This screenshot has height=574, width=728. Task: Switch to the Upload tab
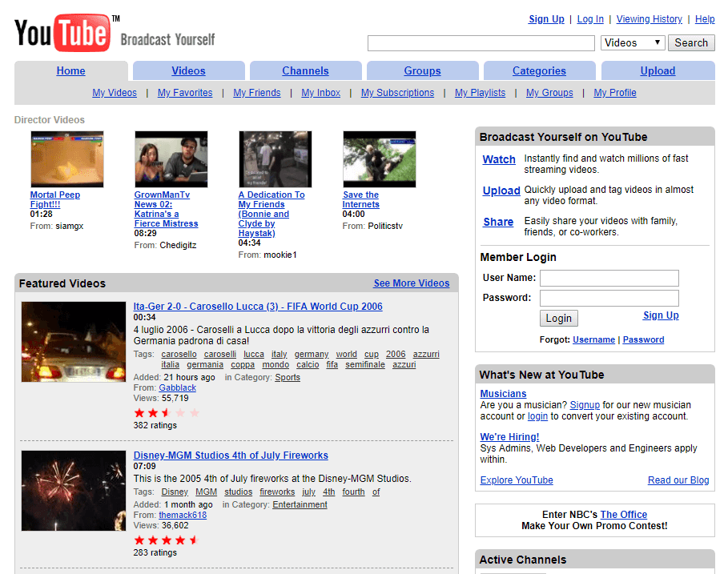[x=658, y=71]
